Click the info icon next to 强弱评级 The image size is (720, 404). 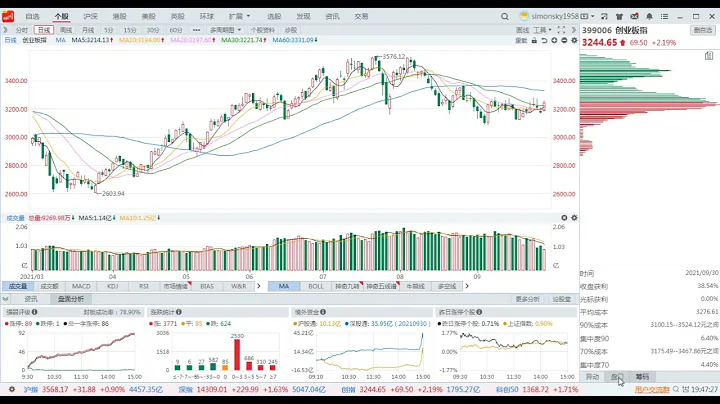(x=34, y=312)
